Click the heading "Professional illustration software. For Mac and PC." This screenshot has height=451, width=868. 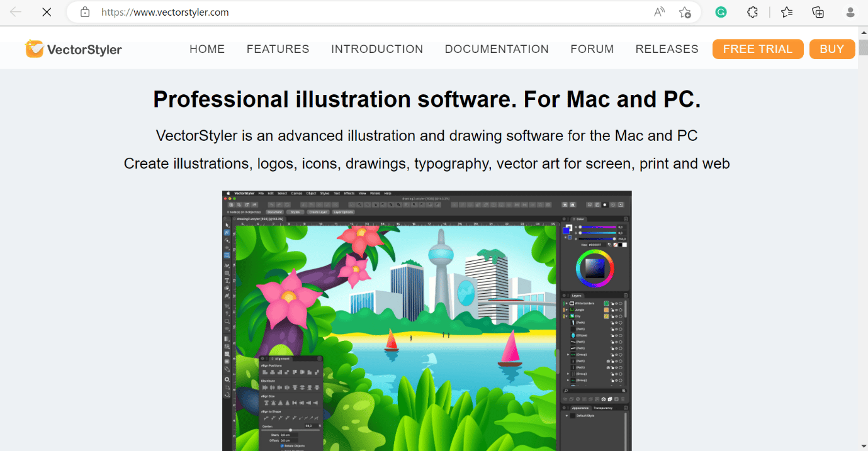tap(427, 99)
